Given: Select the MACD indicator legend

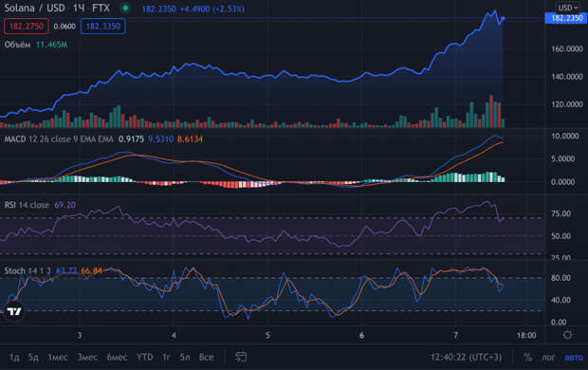Looking at the screenshot, I should (x=59, y=139).
